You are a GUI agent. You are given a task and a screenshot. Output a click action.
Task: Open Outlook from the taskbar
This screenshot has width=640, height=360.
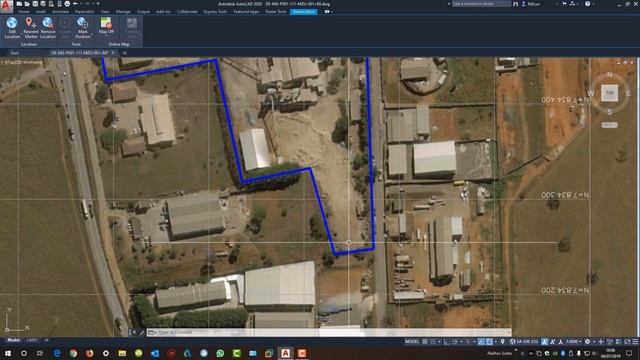(x=155, y=353)
